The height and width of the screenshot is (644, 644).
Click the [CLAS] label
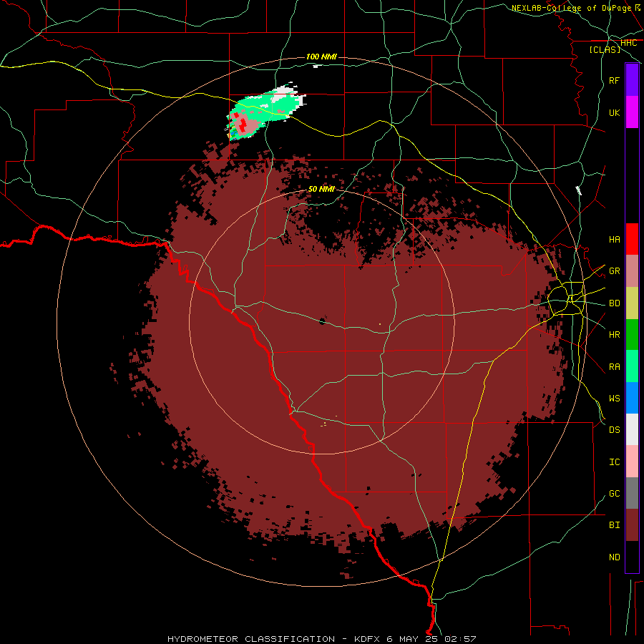coord(605,49)
